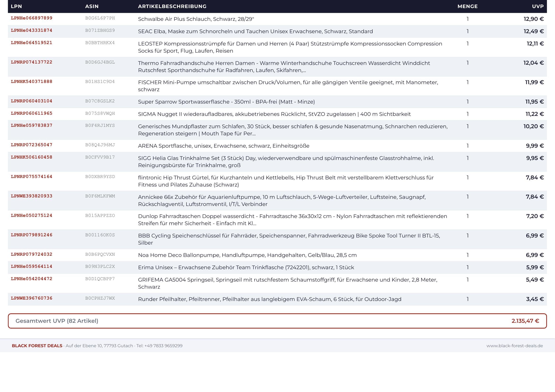This screenshot has height=392, width=555.
Task: Select LPN code LPNWE393820933
Action: tap(32, 196)
